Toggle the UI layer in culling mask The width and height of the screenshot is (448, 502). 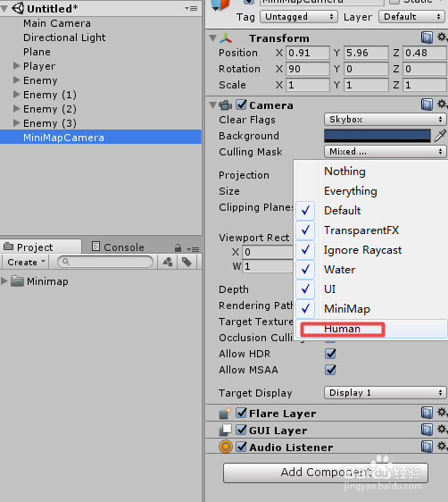(371, 289)
